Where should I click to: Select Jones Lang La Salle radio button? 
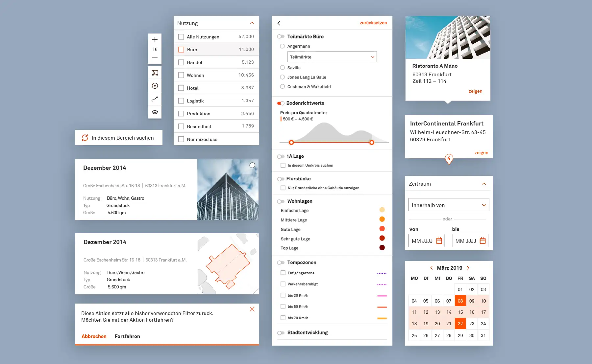(282, 77)
